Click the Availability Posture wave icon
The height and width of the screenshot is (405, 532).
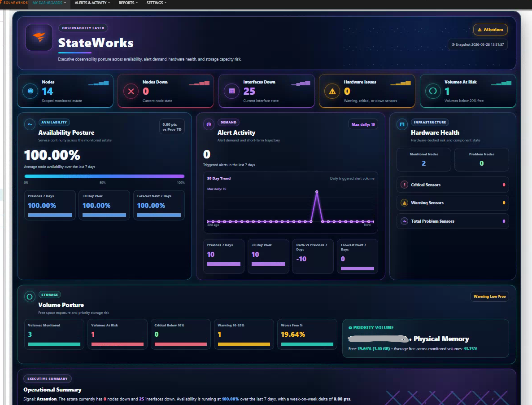point(30,124)
